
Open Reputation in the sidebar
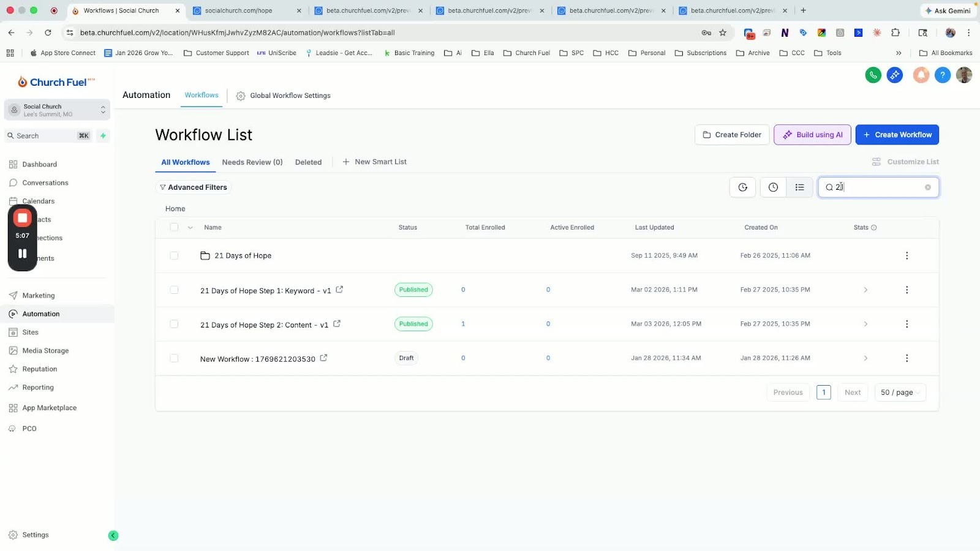pos(40,369)
